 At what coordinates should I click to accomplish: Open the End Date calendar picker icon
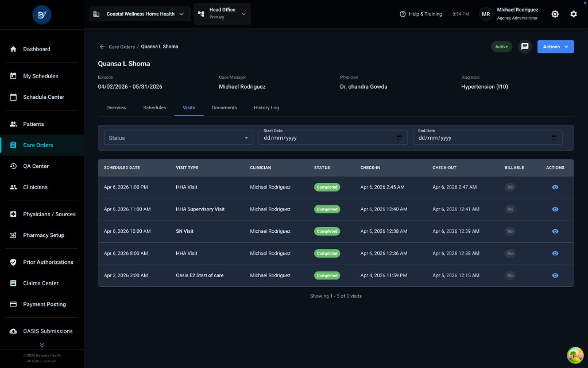click(x=554, y=137)
